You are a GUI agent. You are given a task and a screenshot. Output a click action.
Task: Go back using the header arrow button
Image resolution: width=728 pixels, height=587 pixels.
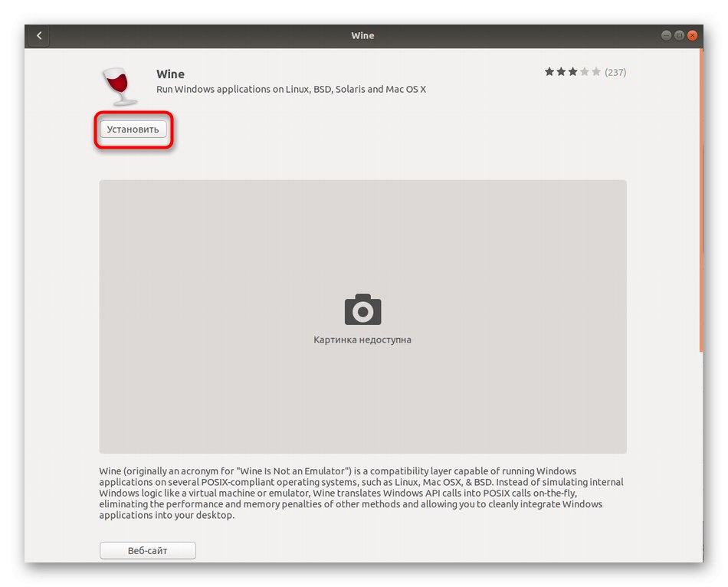click(x=39, y=36)
